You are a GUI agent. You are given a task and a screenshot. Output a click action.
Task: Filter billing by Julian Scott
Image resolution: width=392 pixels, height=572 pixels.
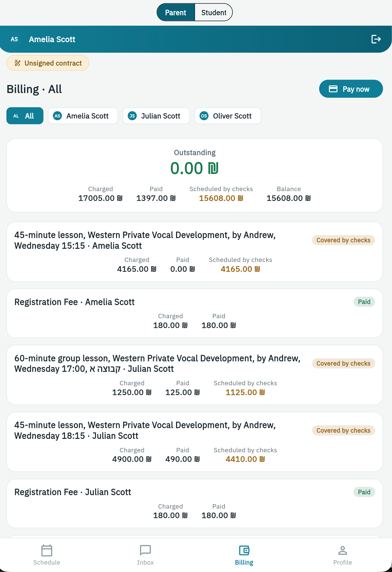[156, 116]
